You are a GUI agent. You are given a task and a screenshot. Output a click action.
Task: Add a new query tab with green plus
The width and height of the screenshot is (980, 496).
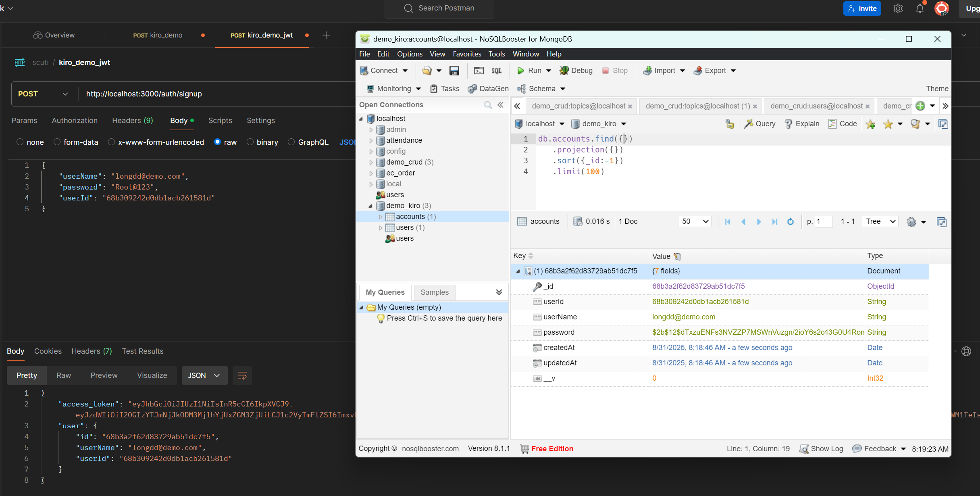920,106
